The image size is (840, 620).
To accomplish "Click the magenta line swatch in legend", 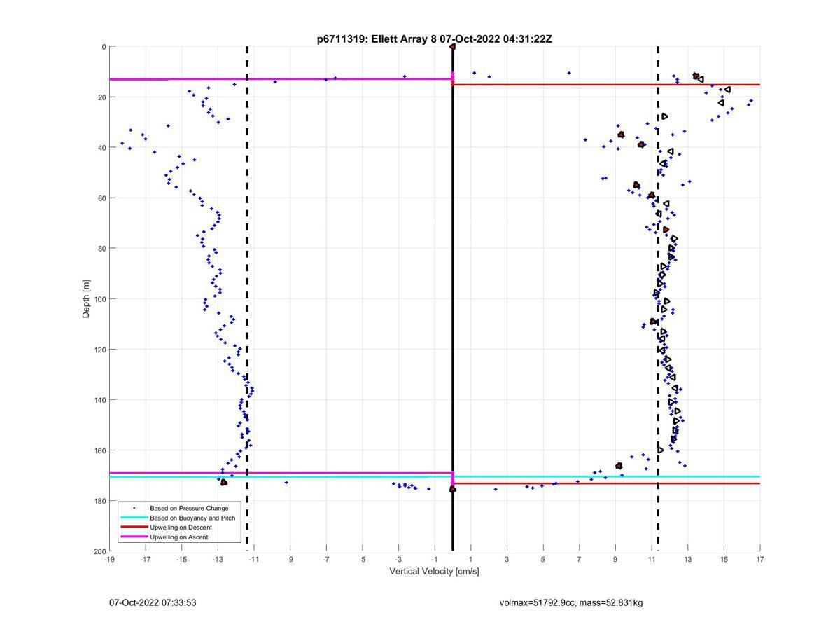I will 133,537.
